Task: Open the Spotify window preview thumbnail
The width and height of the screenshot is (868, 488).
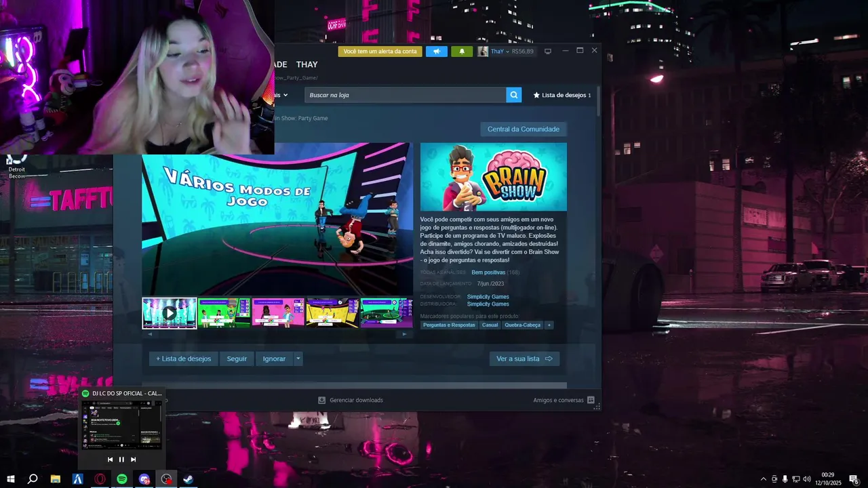Action: coord(122,424)
